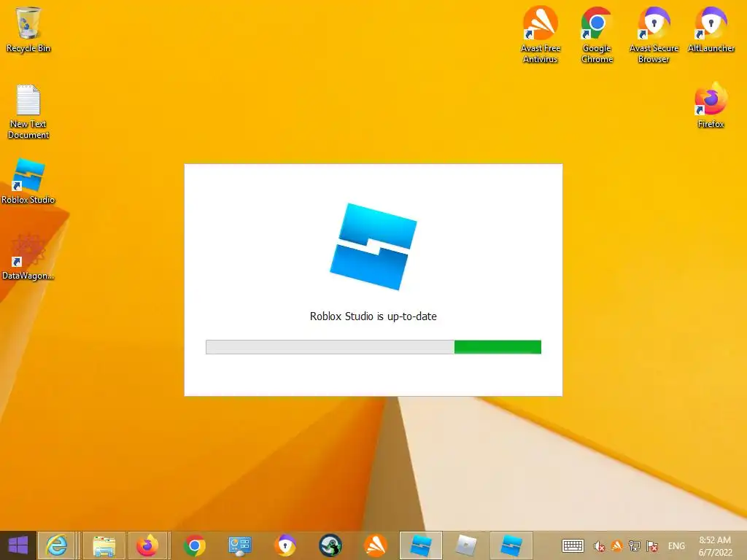Click the gray Roblox Player taskbar button
The image size is (747, 560).
point(466,545)
